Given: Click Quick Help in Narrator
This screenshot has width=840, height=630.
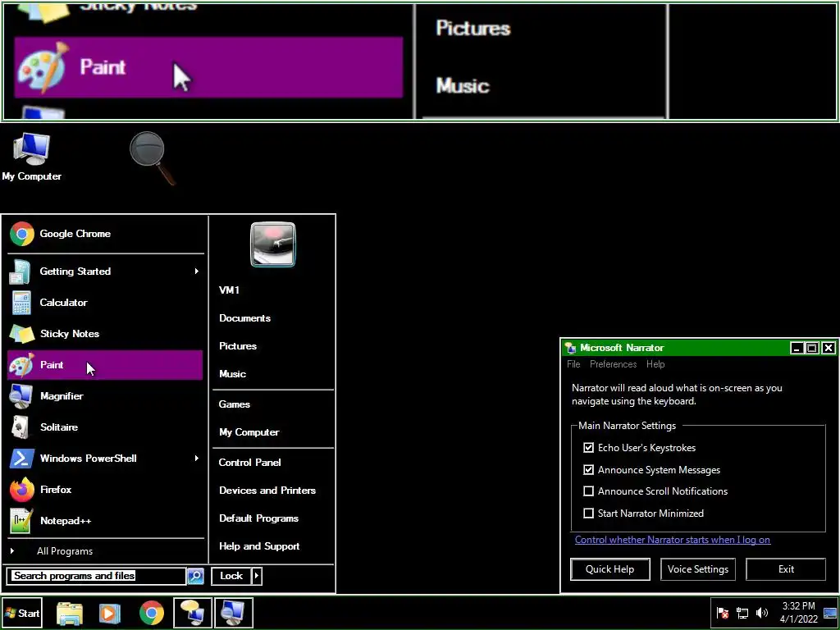Looking at the screenshot, I should click(x=610, y=569).
